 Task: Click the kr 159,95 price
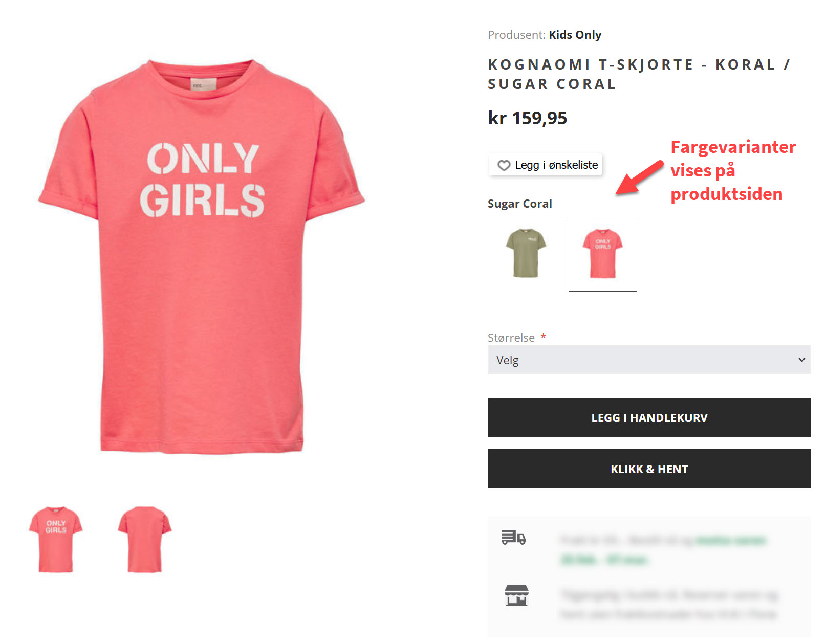pos(527,118)
